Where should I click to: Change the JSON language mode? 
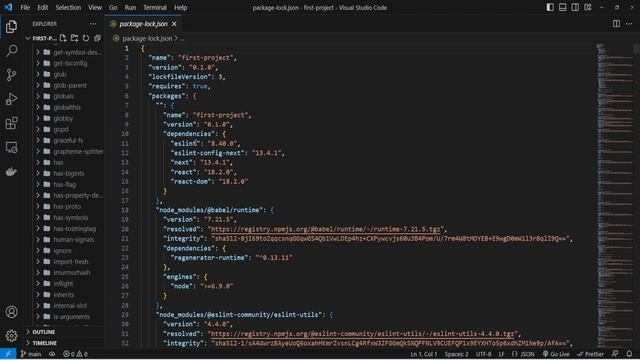(523, 354)
